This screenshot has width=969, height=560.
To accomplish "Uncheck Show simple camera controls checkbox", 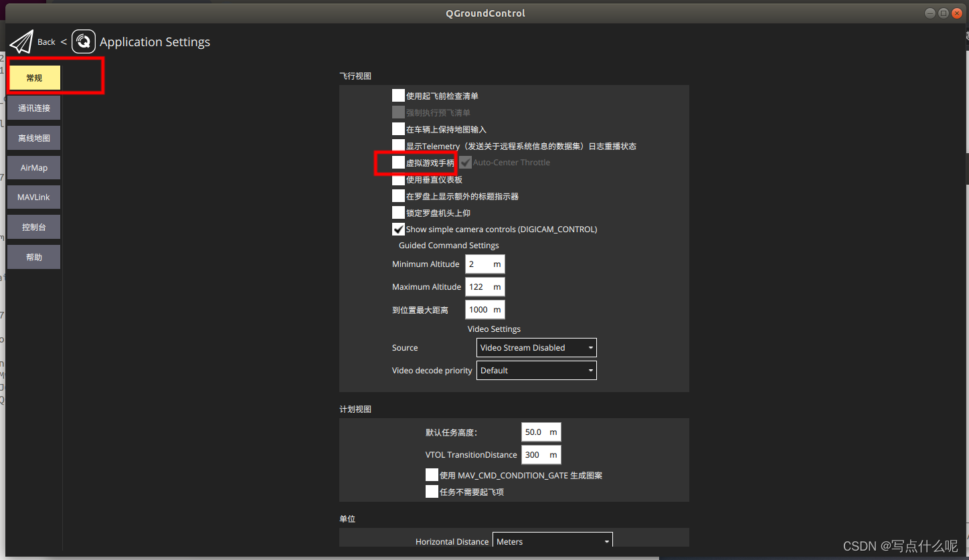I will pyautogui.click(x=398, y=229).
